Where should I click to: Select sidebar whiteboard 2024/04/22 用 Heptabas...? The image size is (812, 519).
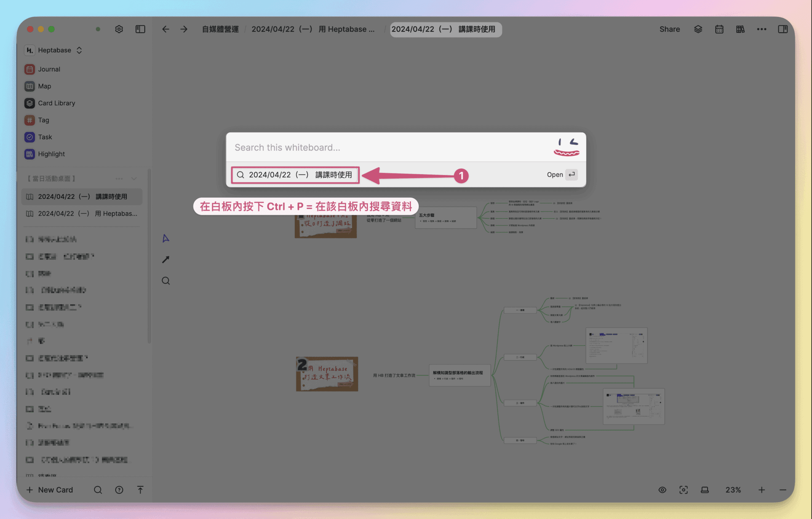tap(82, 213)
